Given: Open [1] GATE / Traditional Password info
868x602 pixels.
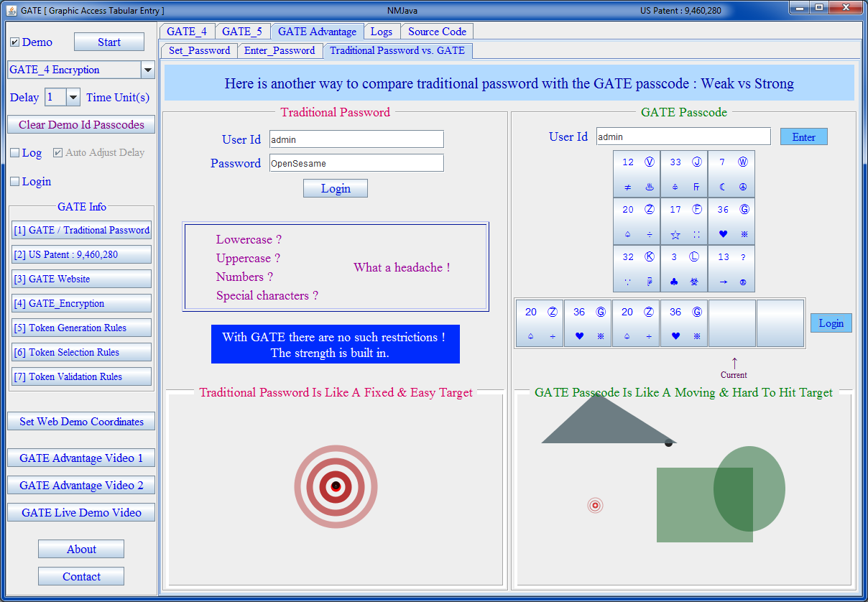Looking at the screenshot, I should coord(82,230).
